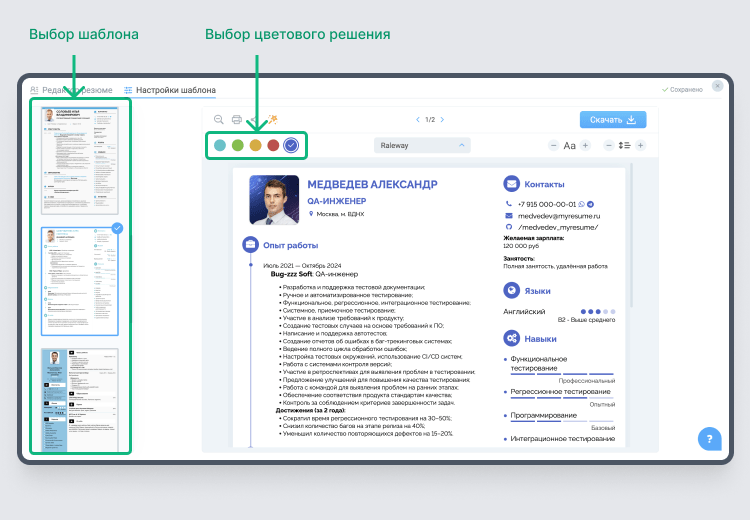Screen dimensions: 750x520
Task: Click the Telegram icon after phone number
Action: tap(591, 204)
